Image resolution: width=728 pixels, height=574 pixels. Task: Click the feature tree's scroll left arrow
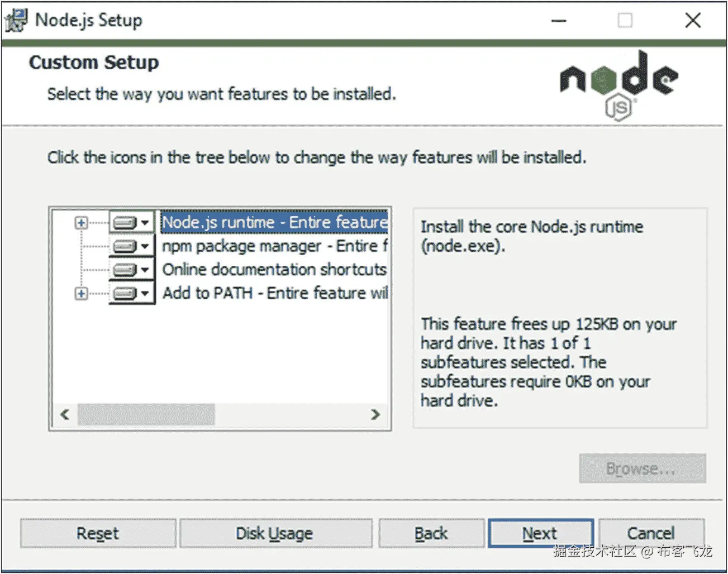[65, 414]
